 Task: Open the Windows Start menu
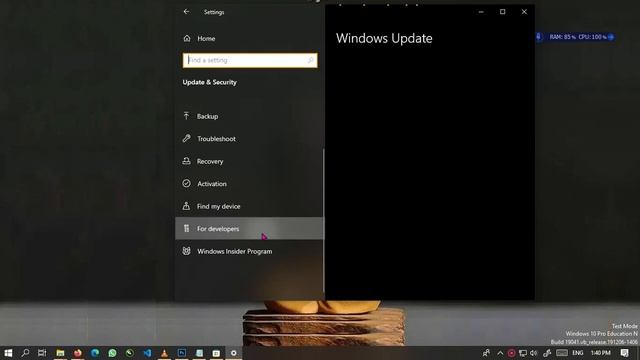point(8,353)
